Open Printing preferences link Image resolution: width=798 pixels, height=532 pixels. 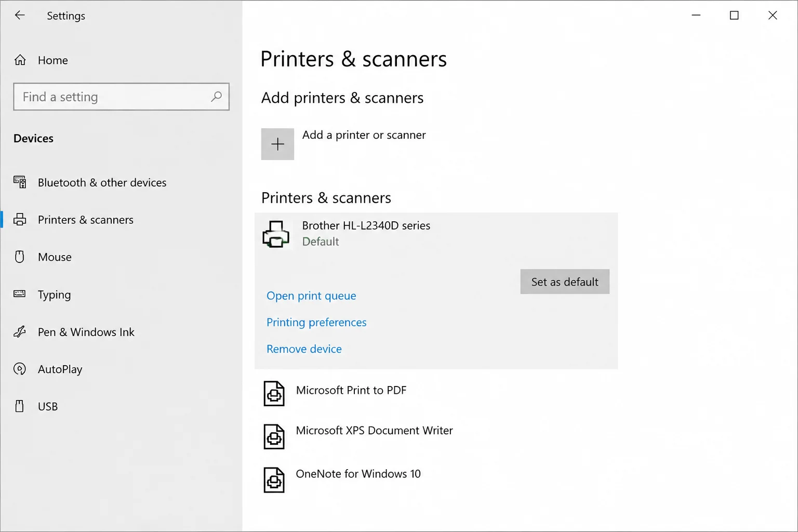point(316,322)
